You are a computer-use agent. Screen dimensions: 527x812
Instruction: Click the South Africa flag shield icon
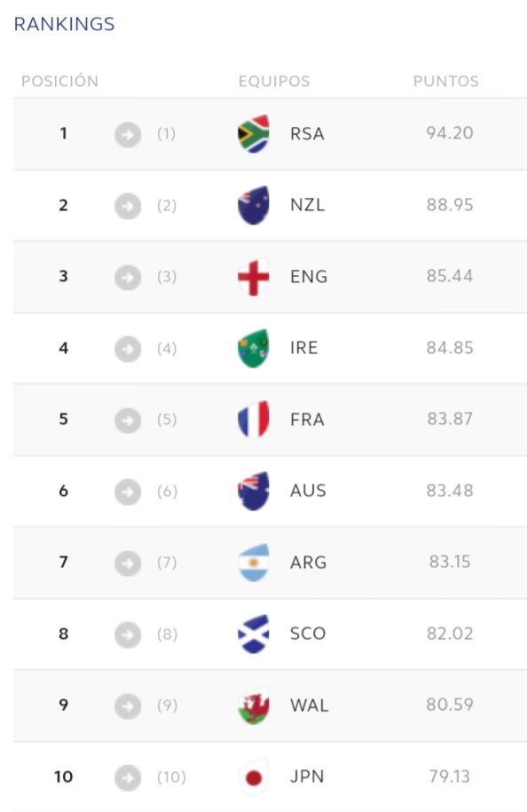(x=254, y=134)
